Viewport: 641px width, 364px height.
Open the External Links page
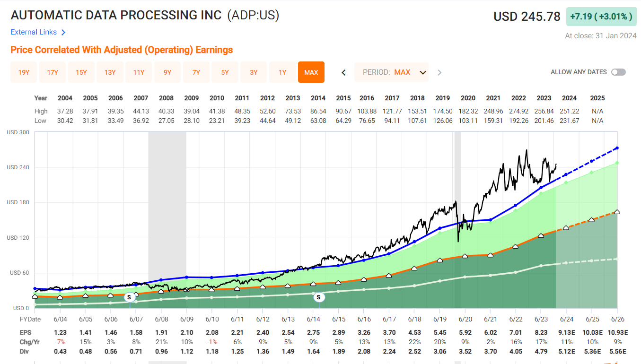(35, 32)
